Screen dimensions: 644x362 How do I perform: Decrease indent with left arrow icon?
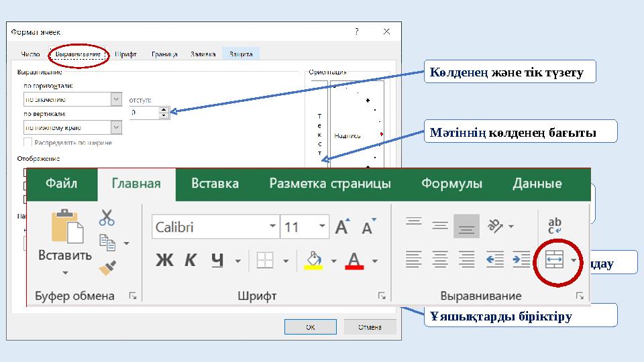(x=494, y=260)
